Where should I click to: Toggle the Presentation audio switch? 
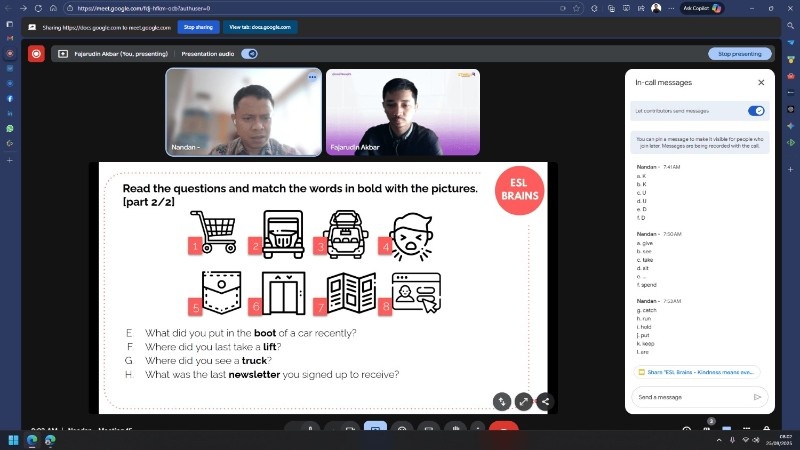pos(249,54)
